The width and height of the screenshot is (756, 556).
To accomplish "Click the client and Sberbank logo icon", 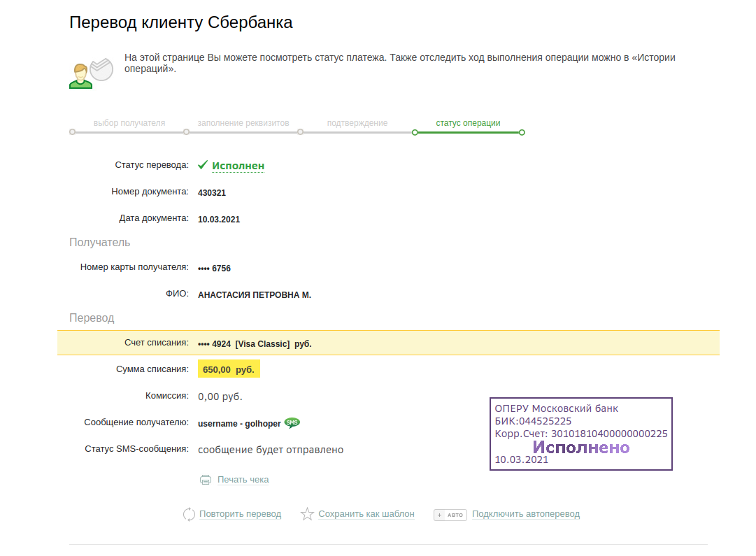I will coord(91,73).
